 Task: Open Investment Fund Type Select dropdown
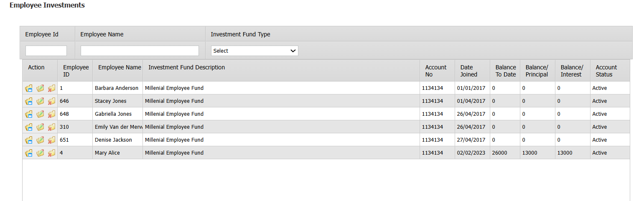(255, 51)
